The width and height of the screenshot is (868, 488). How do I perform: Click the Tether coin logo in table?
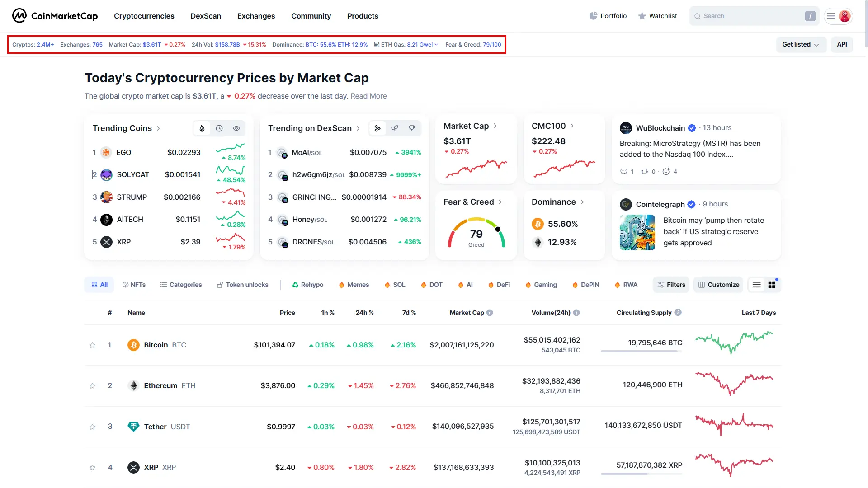(x=133, y=427)
